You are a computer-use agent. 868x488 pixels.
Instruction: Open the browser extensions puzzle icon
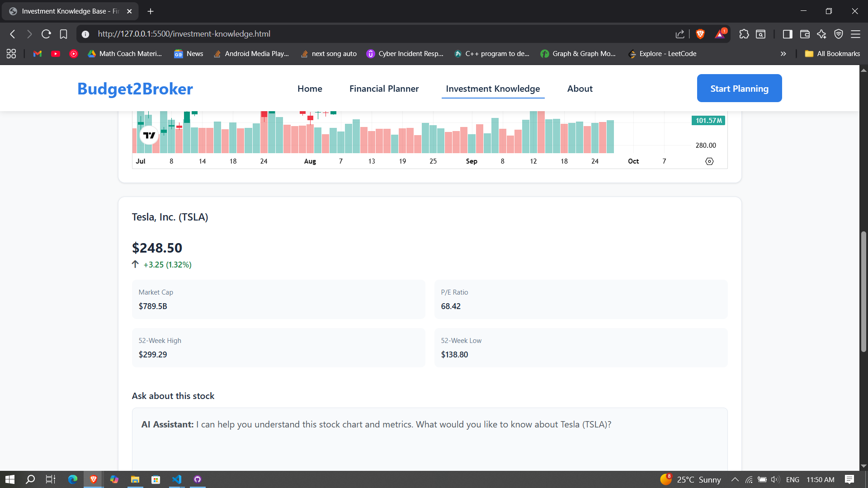pos(744,34)
